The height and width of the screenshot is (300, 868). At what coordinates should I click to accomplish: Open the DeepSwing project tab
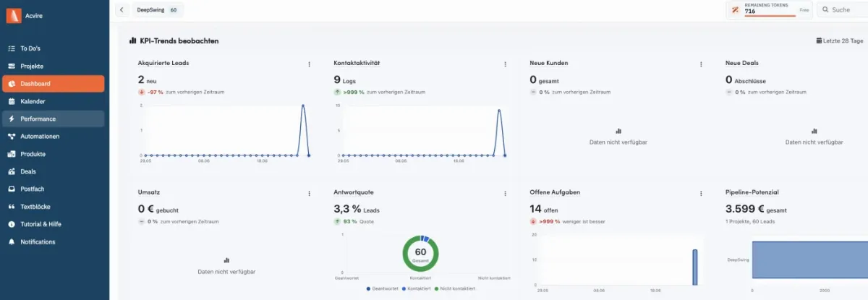[157, 10]
